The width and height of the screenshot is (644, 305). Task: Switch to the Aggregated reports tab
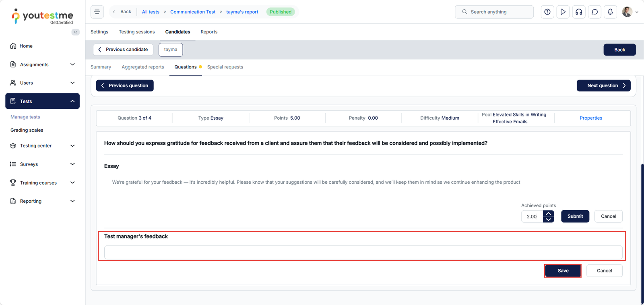pyautogui.click(x=142, y=67)
